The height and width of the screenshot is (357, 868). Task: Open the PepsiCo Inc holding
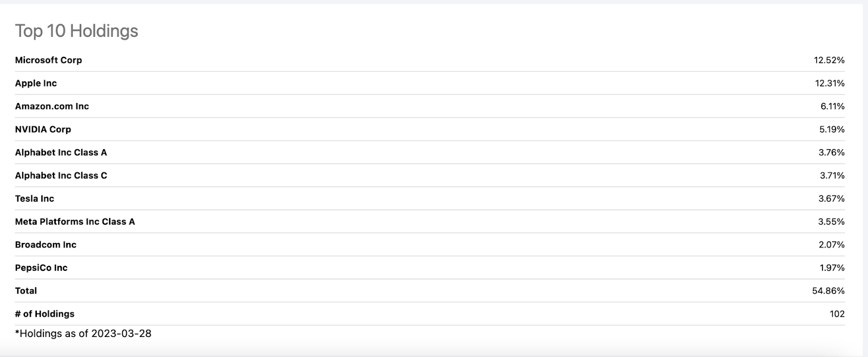click(x=41, y=267)
